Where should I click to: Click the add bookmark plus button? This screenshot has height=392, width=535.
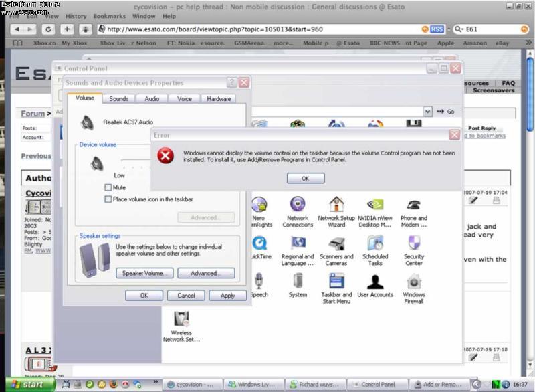pos(67,29)
